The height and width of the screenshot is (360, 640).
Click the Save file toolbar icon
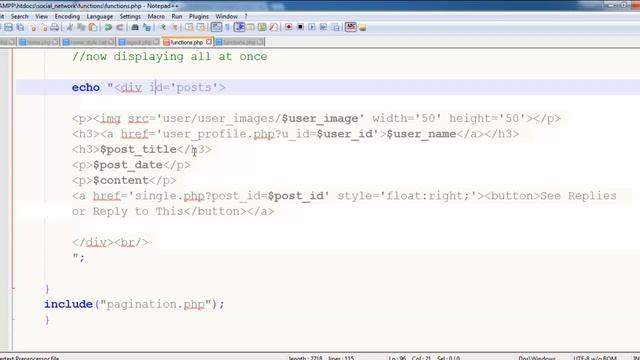(8, 27)
